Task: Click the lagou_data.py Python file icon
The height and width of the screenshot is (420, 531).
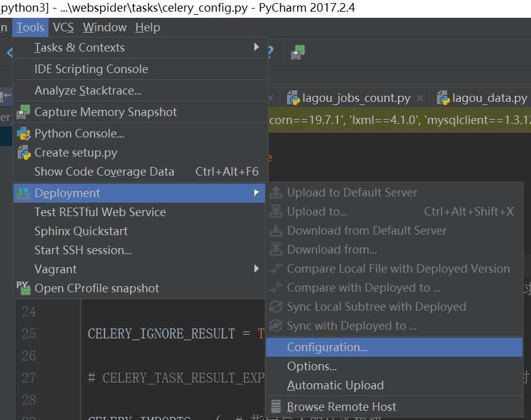Action: click(443, 98)
